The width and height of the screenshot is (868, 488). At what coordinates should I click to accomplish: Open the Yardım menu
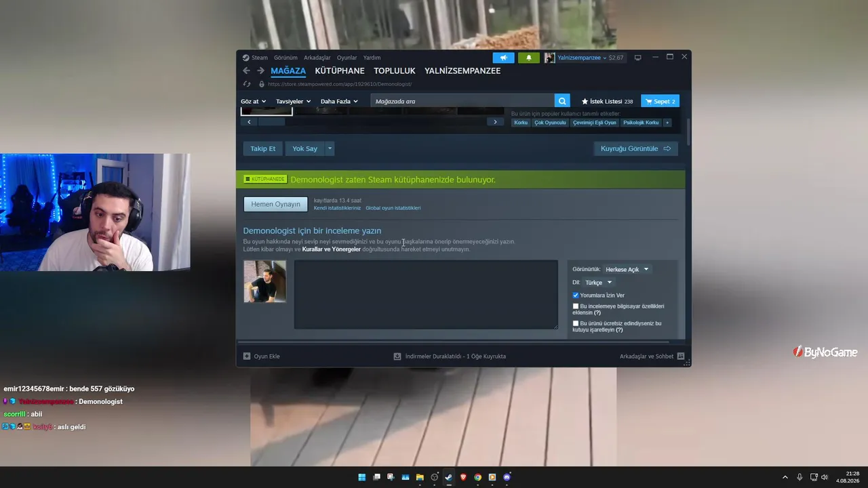[372, 58]
